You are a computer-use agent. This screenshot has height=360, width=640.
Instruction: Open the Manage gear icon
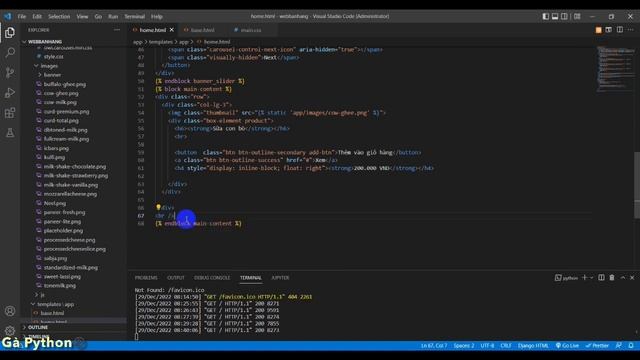coord(10,330)
